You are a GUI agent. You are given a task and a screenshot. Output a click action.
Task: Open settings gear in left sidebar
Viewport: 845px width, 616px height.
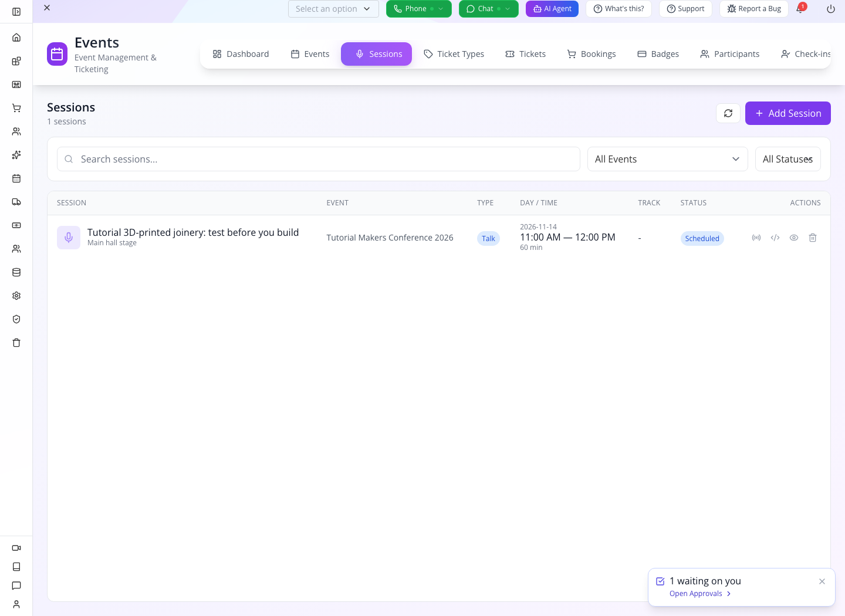tap(16, 296)
